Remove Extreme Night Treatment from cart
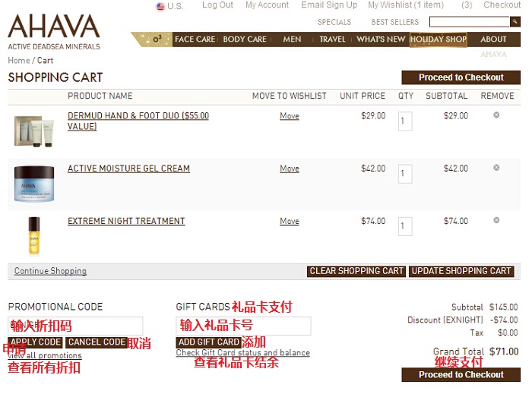Viewport: 532px width, 394px height. pos(496,220)
